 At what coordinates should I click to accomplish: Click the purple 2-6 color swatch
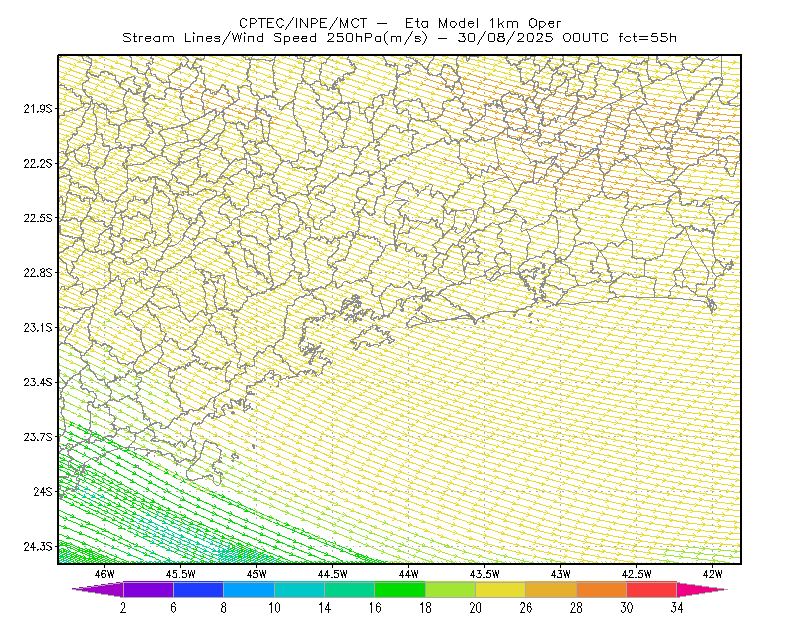148,589
